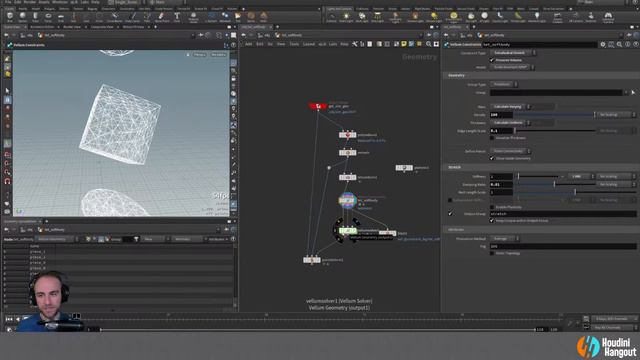Open the Damping Ratio scaling dropdown
This screenshot has height=360, width=640.
tap(616, 184)
